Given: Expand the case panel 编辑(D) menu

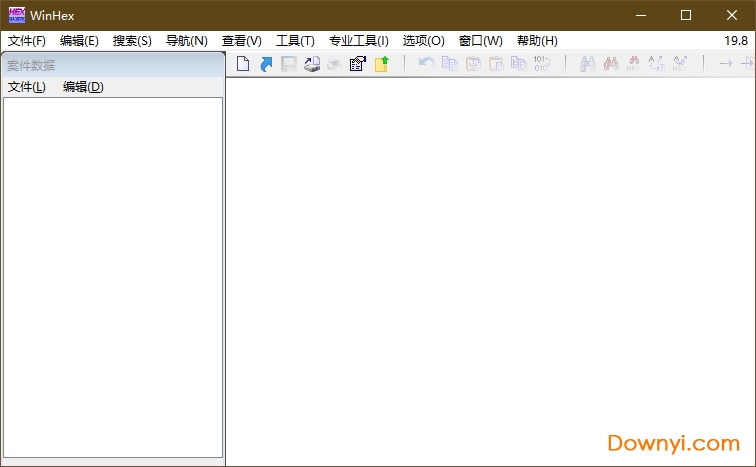Looking at the screenshot, I should click(x=83, y=87).
